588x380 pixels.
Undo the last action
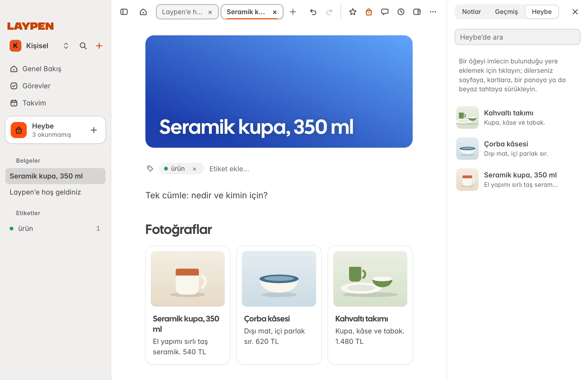[x=313, y=12]
